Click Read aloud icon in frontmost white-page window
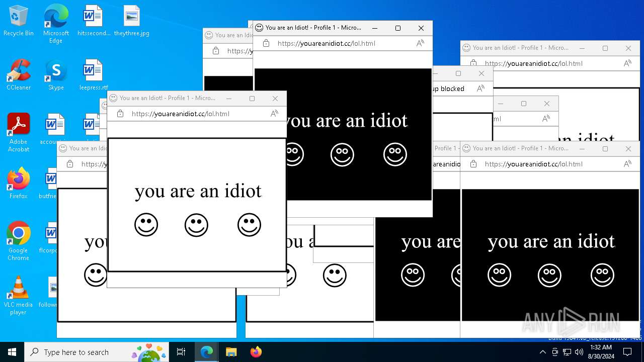The image size is (644, 362). [x=274, y=114]
